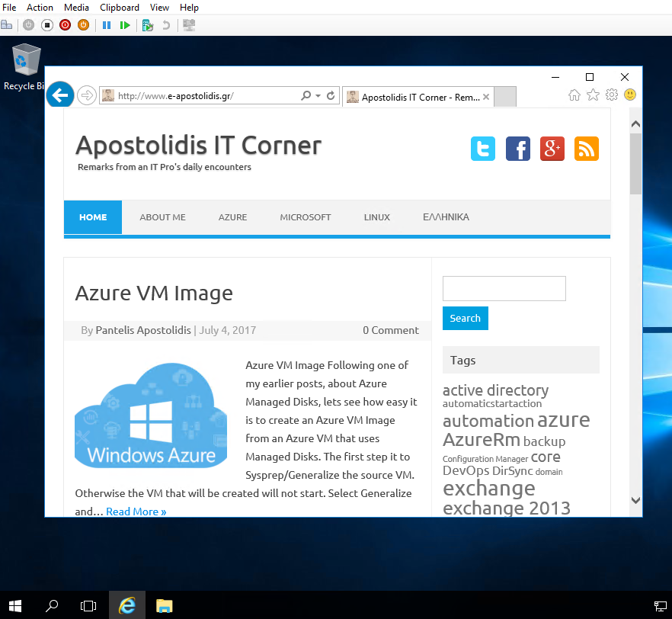Click the Apostolidis IT Corner site title
Screen dimensions: 672x619
[x=198, y=146]
